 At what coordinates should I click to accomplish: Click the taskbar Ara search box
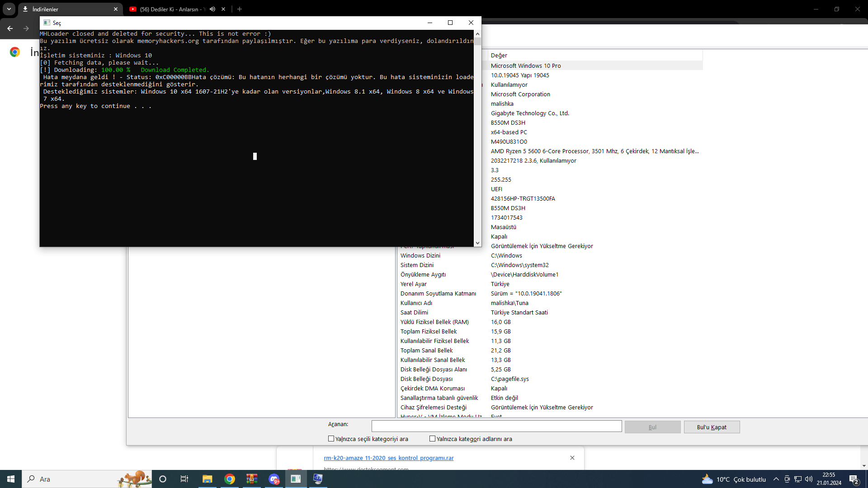(x=87, y=479)
